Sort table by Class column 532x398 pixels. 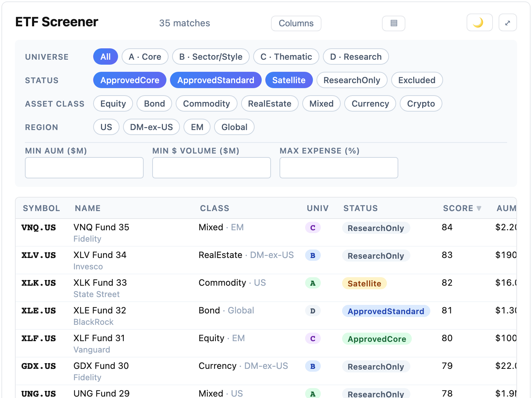(214, 208)
